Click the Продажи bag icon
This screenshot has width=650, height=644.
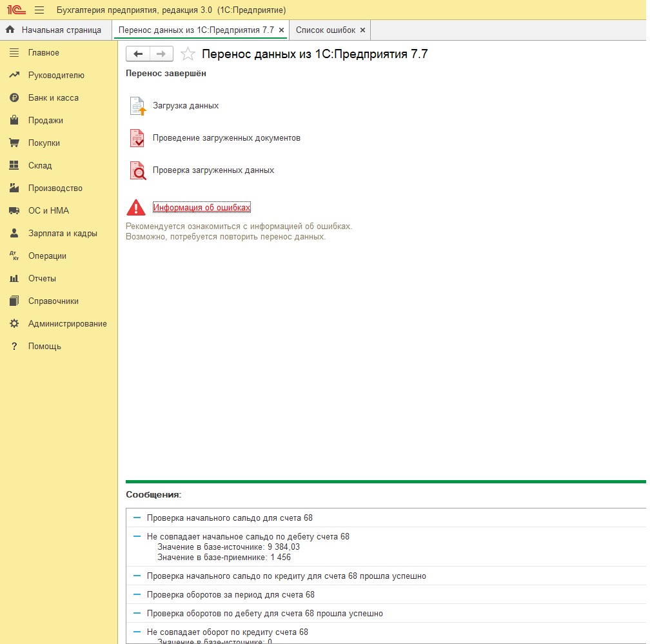14,120
